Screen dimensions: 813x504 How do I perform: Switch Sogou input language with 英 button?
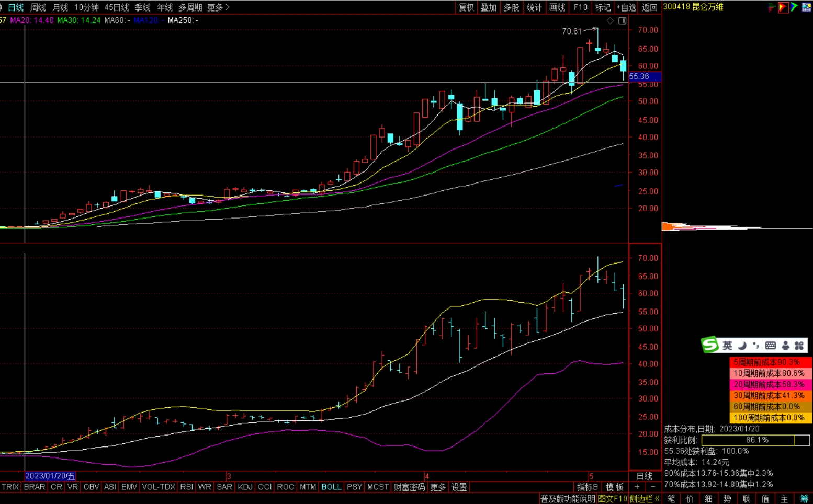click(x=727, y=346)
